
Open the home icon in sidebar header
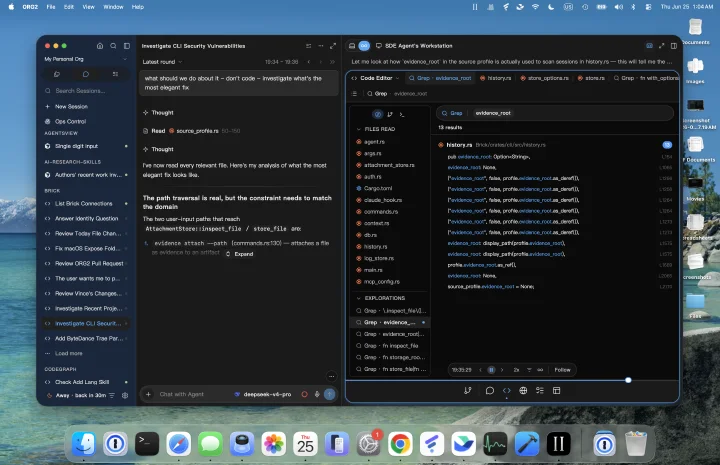[100, 46]
